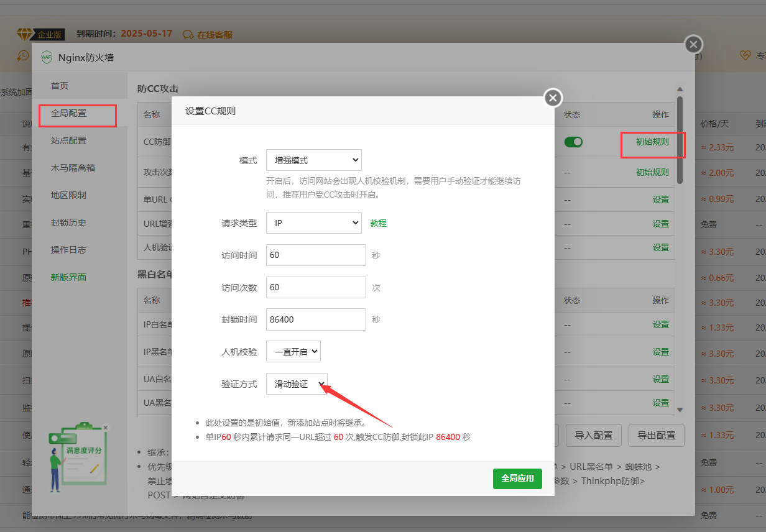Switch to 新版界面 in the sidebar

[68, 277]
